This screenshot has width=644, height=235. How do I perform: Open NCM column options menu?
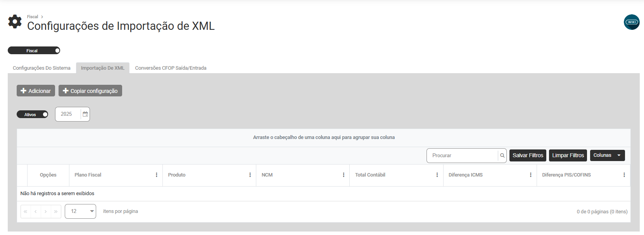coord(344,175)
